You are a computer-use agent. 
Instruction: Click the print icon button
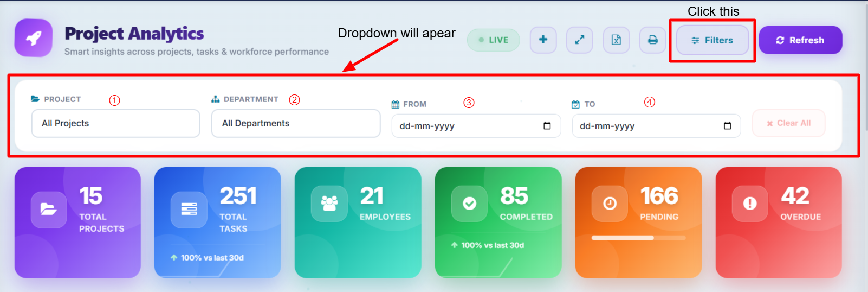click(x=652, y=40)
